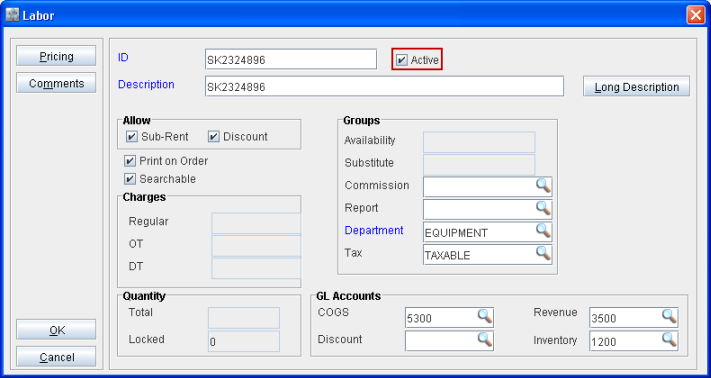Click the Groups heading

pyautogui.click(x=361, y=121)
